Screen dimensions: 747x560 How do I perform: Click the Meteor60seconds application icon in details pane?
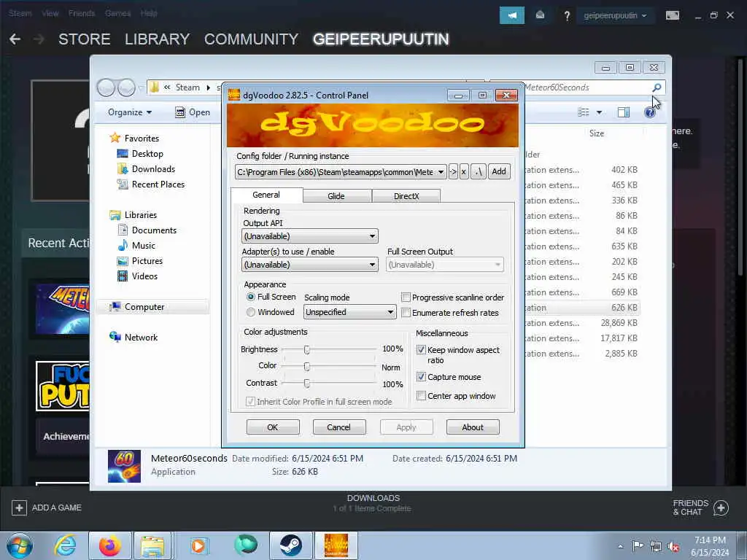pos(124,466)
